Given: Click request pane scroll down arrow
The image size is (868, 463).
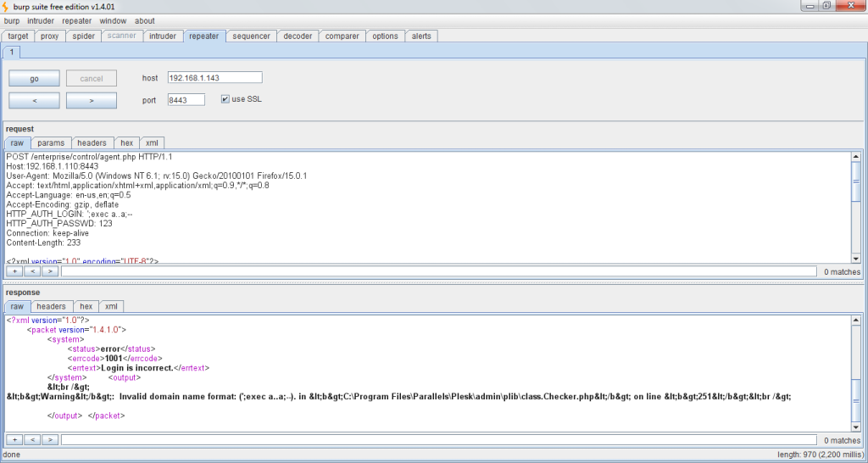Looking at the screenshot, I should click(x=856, y=259).
